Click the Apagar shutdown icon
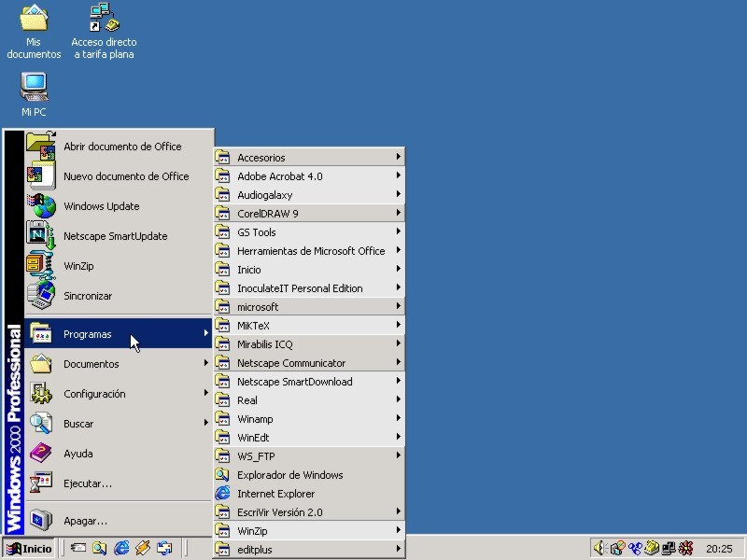This screenshot has height=560, width=747. 41,521
